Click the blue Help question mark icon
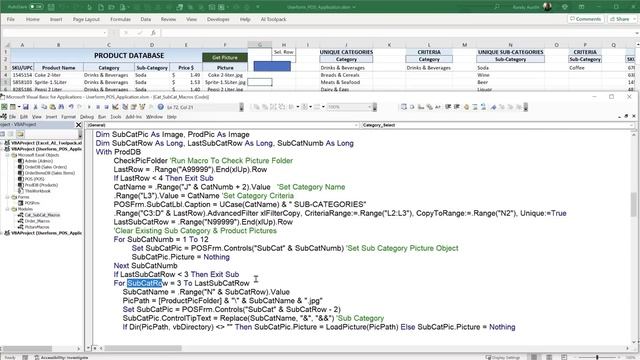This screenshot has height=360, width=640. [x=160, y=107]
